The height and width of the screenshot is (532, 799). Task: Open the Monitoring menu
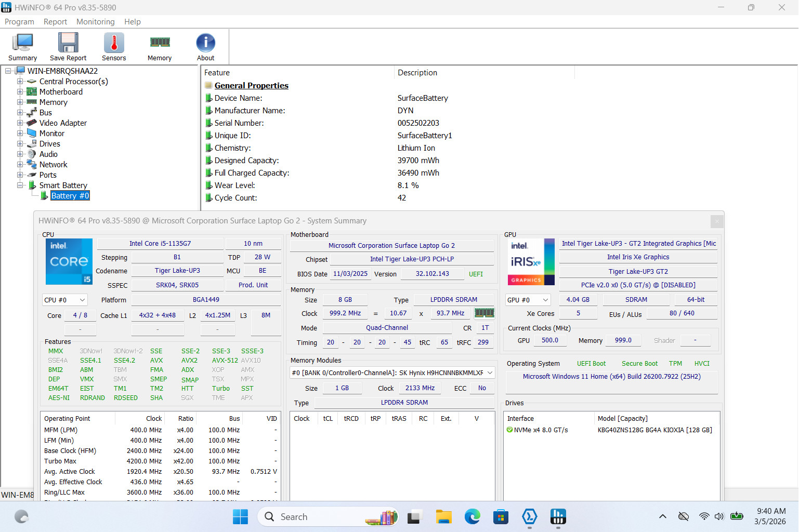tap(96, 22)
